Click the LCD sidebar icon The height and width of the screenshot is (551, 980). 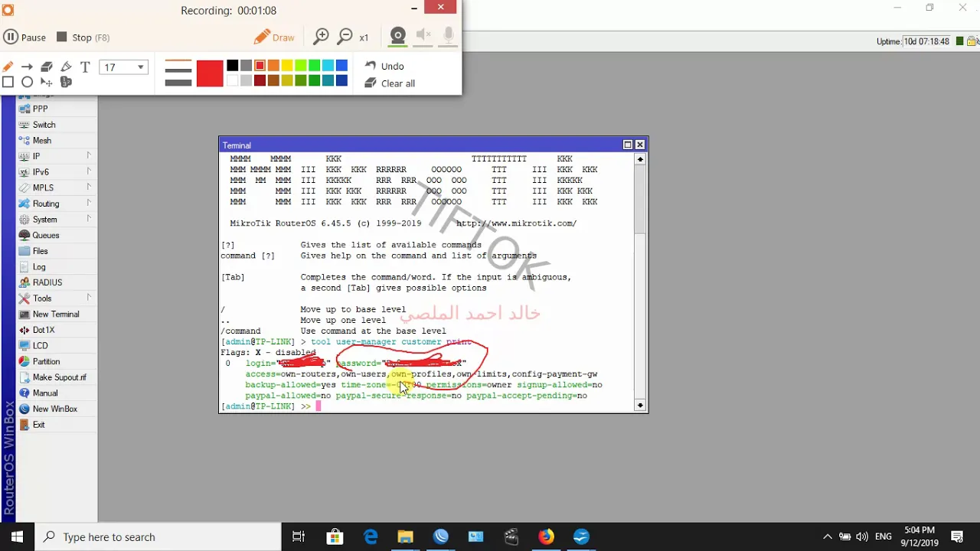click(24, 346)
